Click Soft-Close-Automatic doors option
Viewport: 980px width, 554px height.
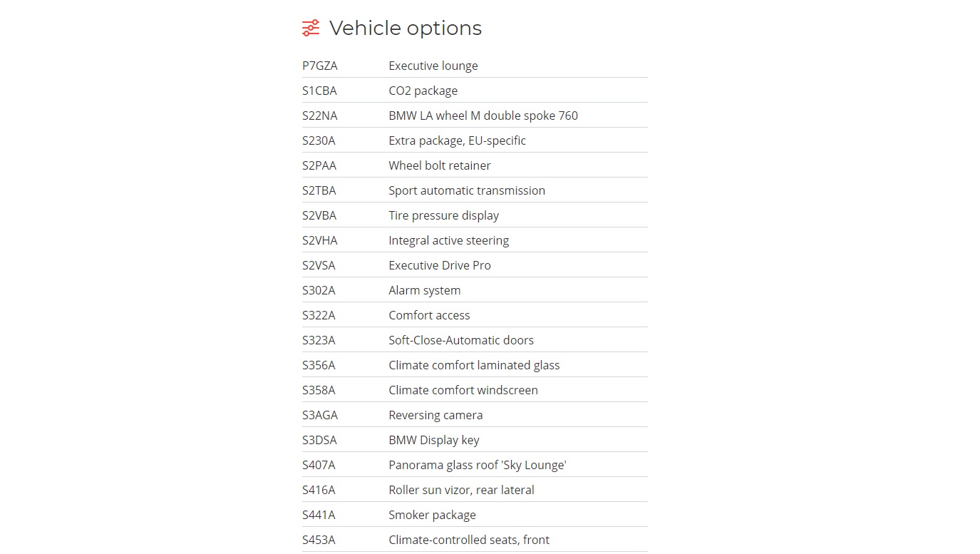coord(460,340)
